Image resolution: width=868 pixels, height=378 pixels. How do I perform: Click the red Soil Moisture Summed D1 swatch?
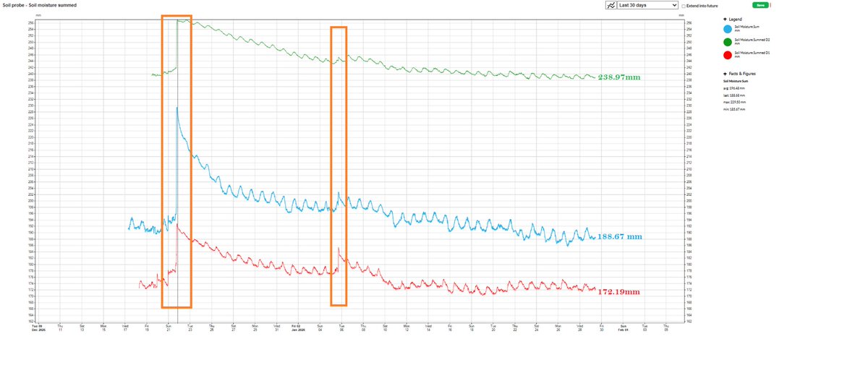pyautogui.click(x=727, y=54)
